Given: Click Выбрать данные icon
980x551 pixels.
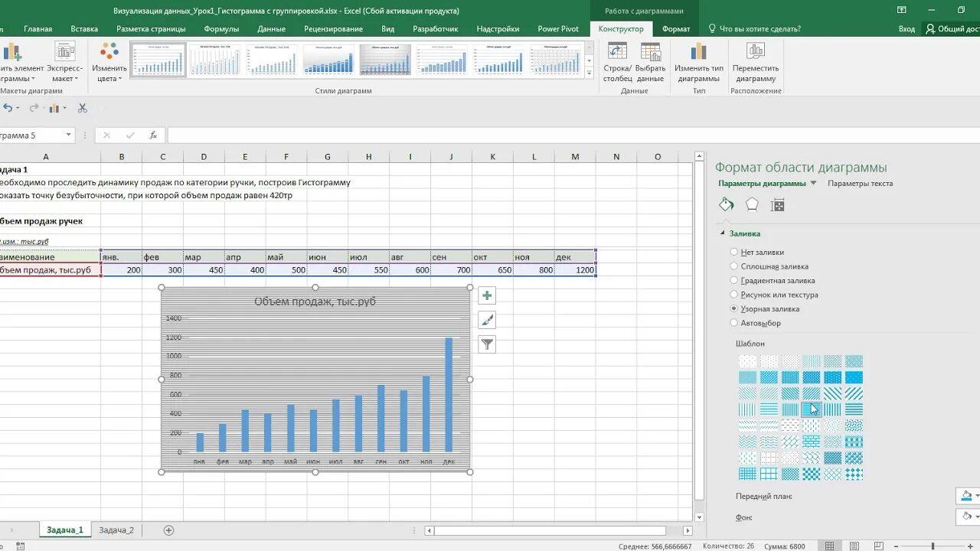Looking at the screenshot, I should 650,52.
